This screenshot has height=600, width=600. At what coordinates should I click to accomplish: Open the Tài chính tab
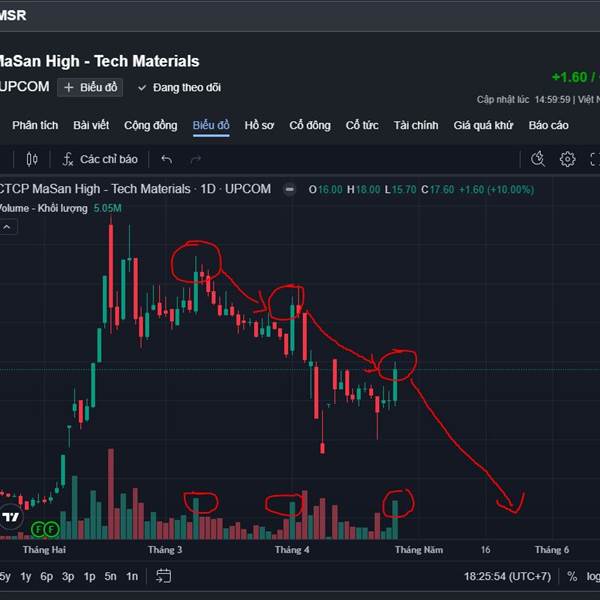(x=416, y=125)
